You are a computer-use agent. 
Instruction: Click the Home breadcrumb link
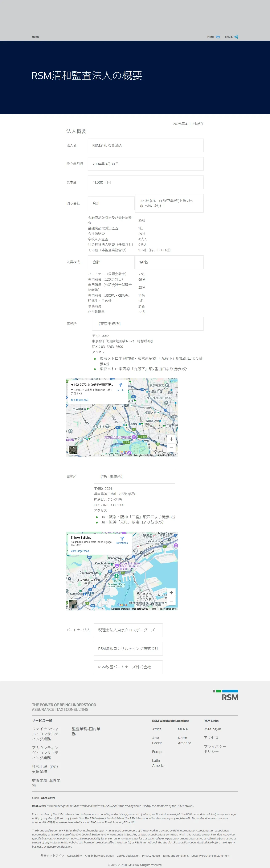(36, 37)
